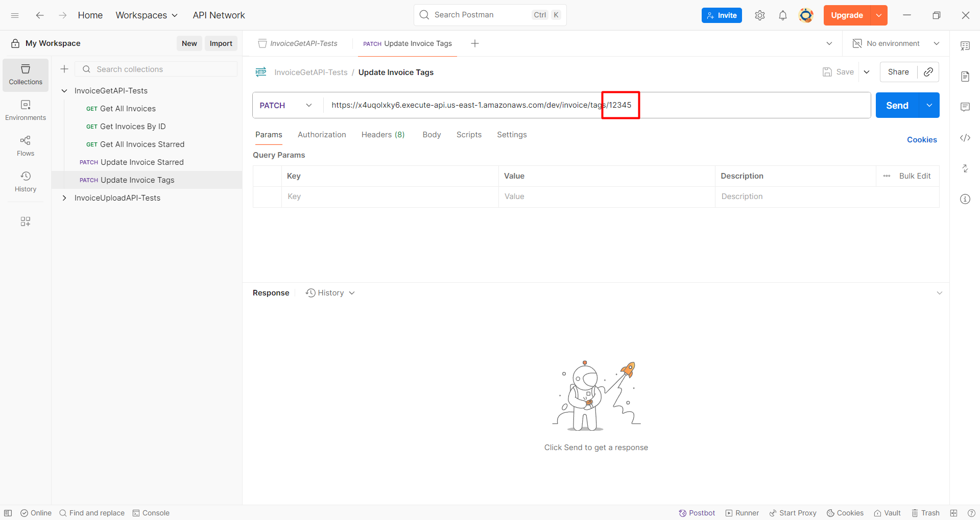The height and width of the screenshot is (520, 980).
Task: Open the notifications bell
Action: tap(782, 15)
